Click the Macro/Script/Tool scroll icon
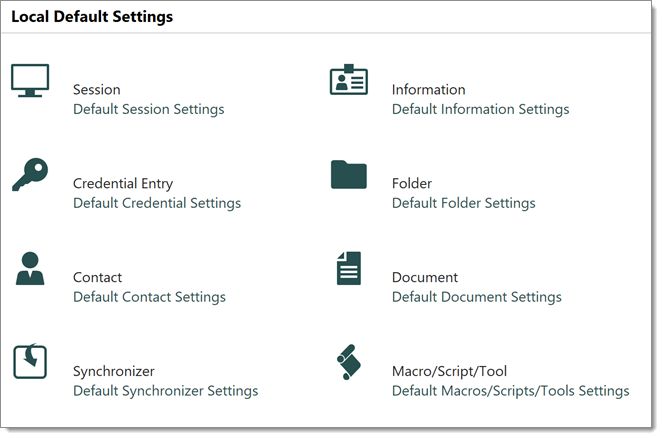This screenshot has width=662, height=438. click(x=348, y=361)
